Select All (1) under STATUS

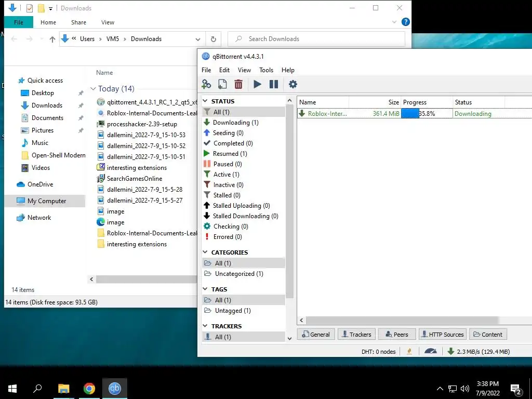(244, 112)
